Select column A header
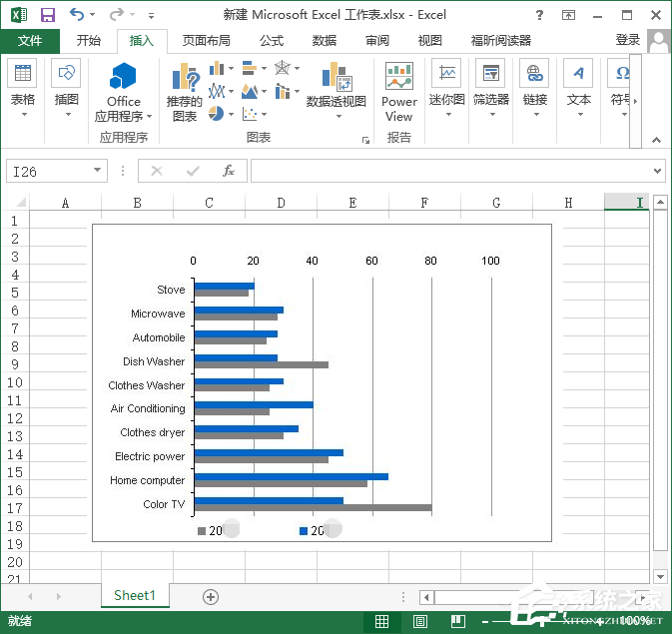 pos(65,203)
